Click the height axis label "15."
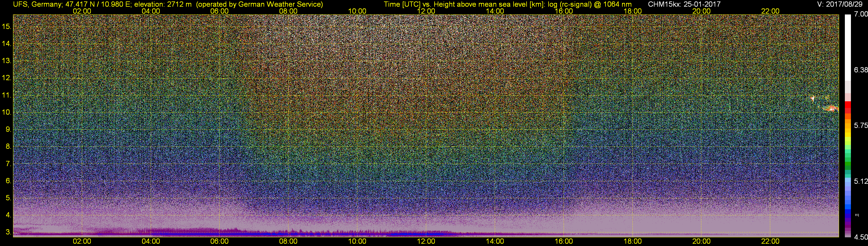The width and height of the screenshot is (868, 246). (x=7, y=27)
